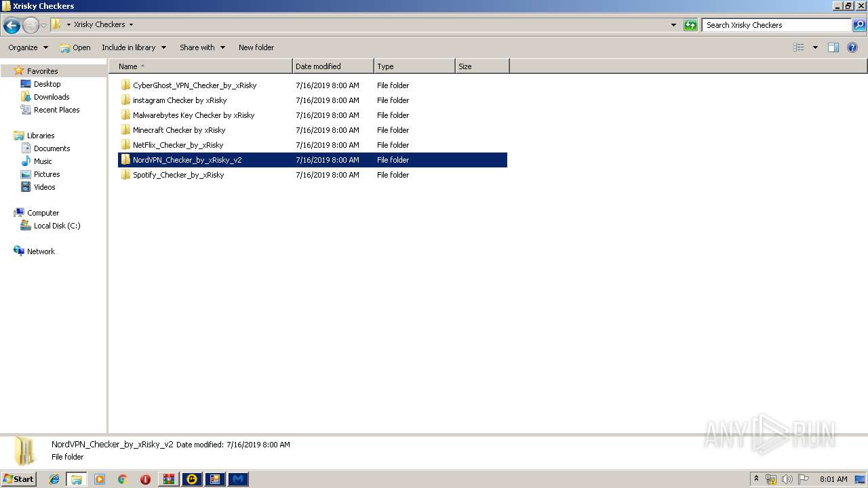Select the NetFlix_Checker_by_xRisky folder

pos(313,145)
